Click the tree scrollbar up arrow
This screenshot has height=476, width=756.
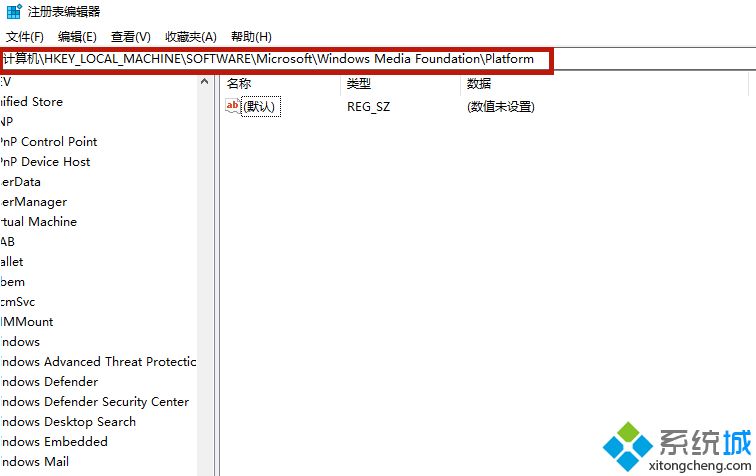(204, 82)
